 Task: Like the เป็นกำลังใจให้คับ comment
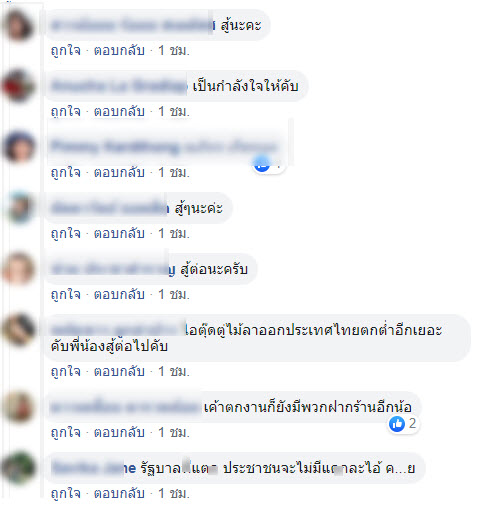pyautogui.click(x=66, y=112)
